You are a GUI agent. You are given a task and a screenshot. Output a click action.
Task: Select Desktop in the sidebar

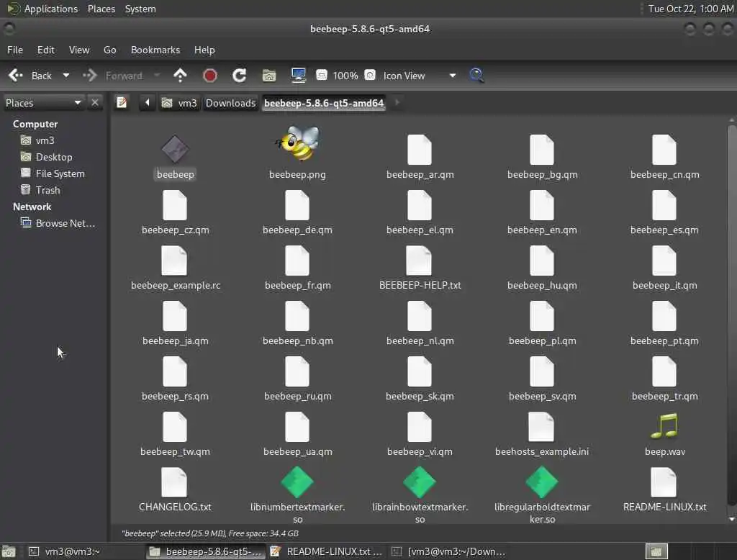(53, 157)
